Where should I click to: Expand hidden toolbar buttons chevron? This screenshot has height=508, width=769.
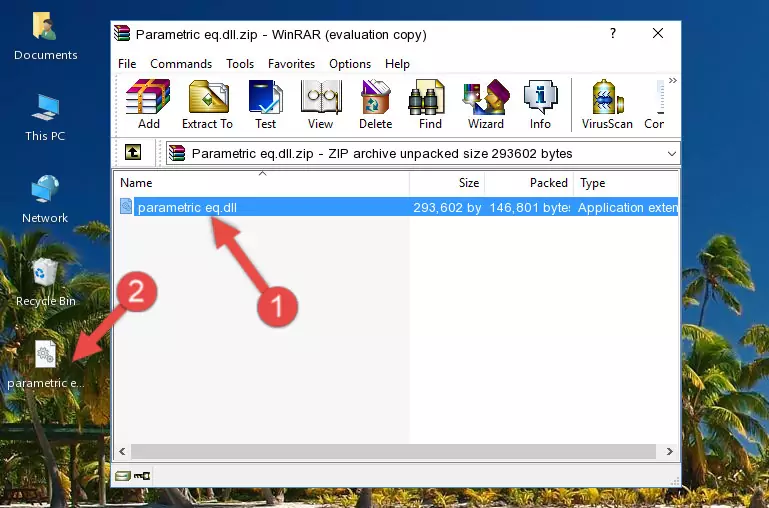point(673,80)
